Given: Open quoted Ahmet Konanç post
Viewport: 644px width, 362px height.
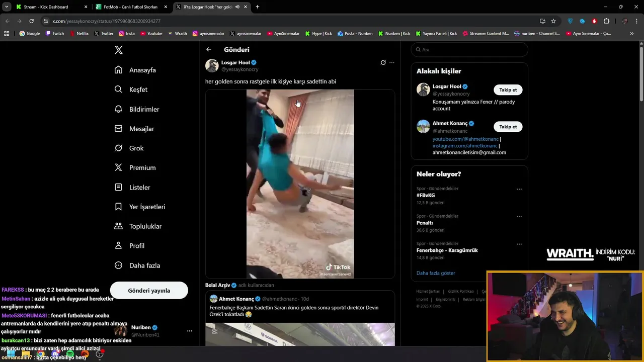Looking at the screenshot, I should [x=300, y=318].
